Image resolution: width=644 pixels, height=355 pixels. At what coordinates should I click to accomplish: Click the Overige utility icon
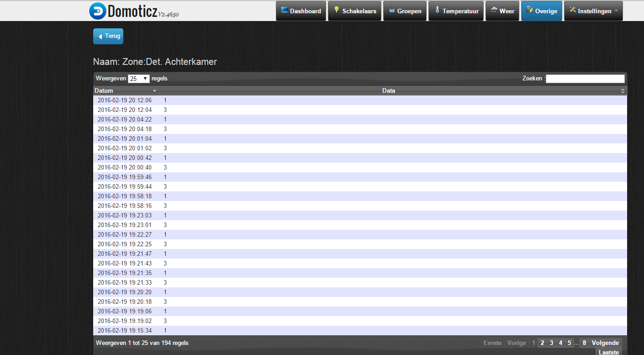pos(530,10)
